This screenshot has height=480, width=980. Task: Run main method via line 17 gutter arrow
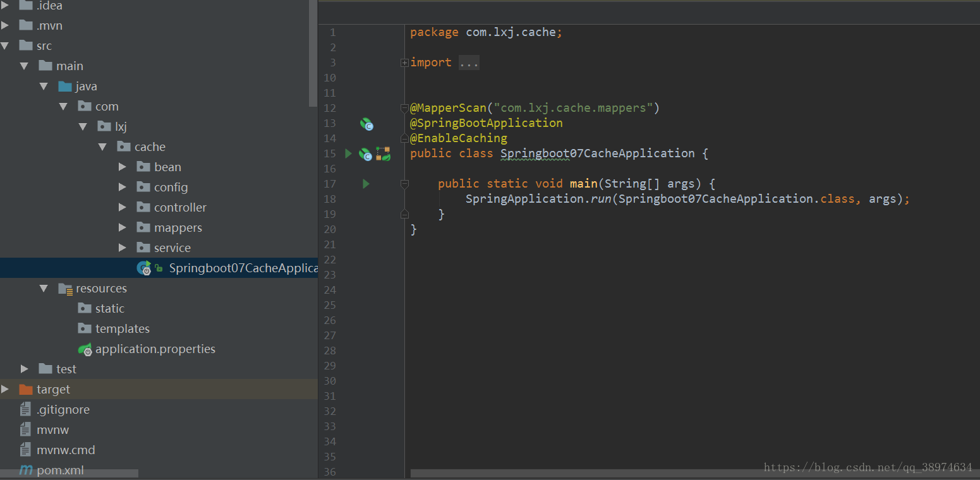tap(366, 184)
